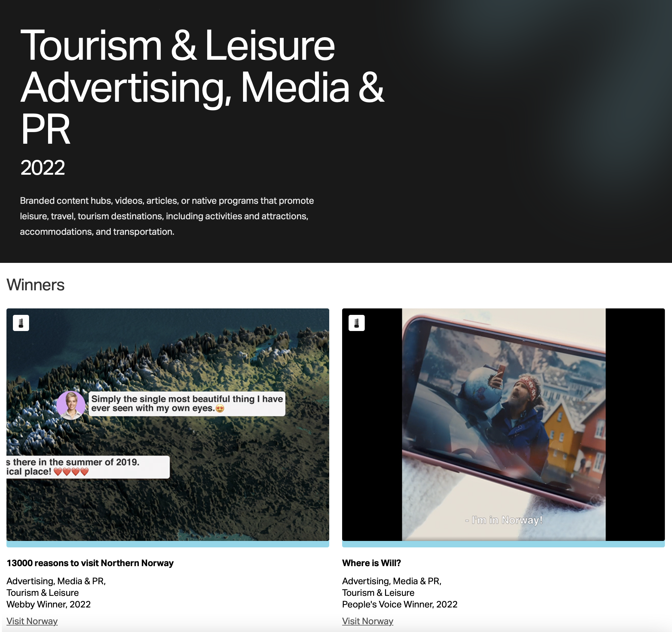Image resolution: width=672 pixels, height=632 pixels.
Task: Follow Visit Norway link under Where is Will entry
Action: click(368, 621)
